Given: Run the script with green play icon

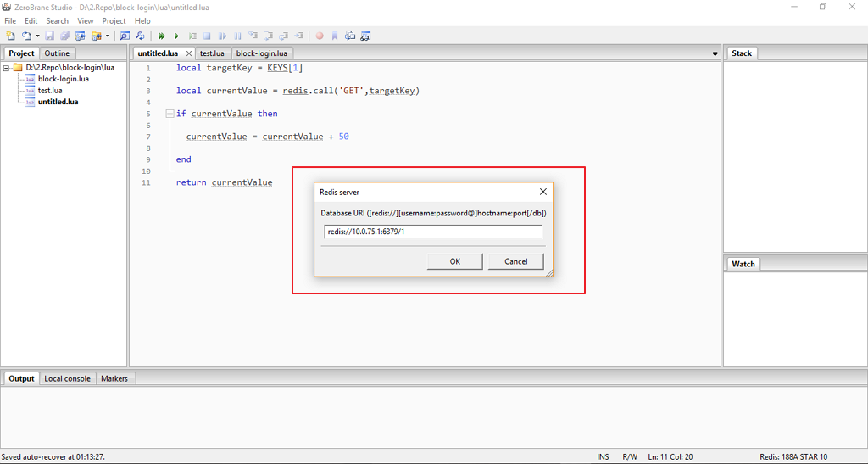Looking at the screenshot, I should pos(176,36).
